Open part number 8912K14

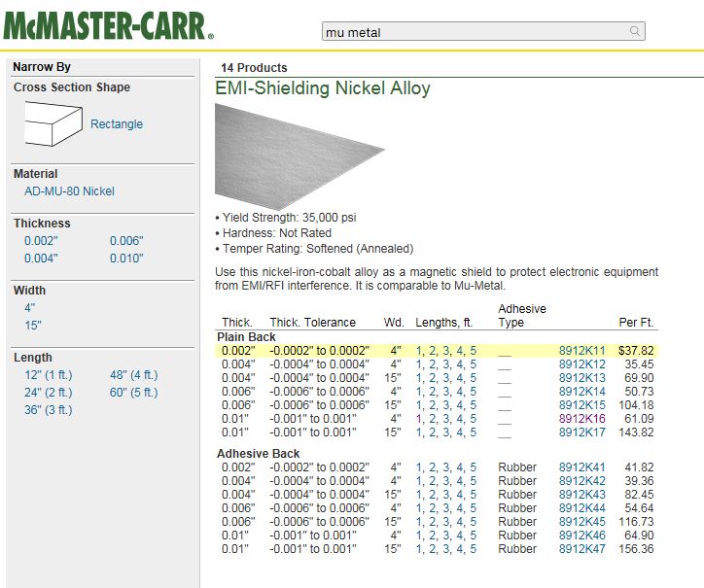(x=581, y=392)
